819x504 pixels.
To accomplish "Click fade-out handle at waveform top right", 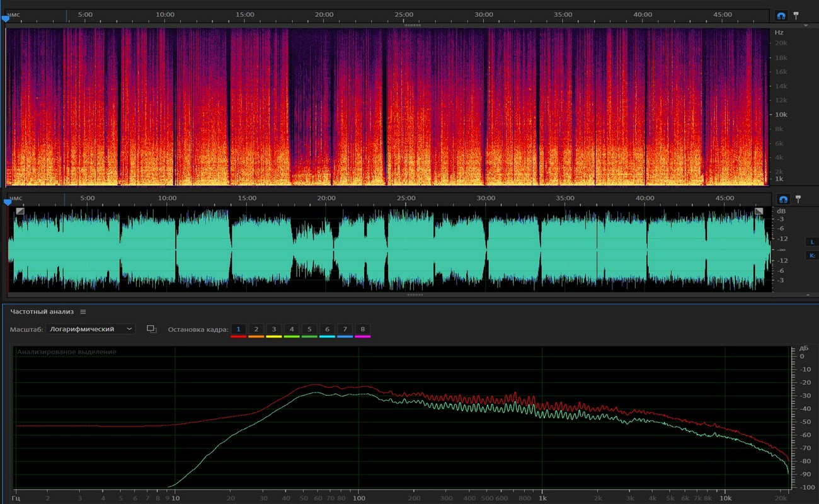I will click(x=759, y=212).
